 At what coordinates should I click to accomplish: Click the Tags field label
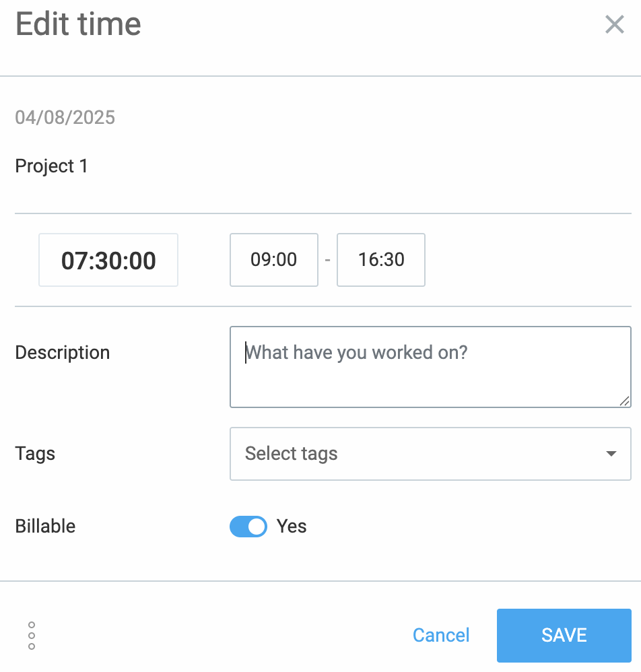[35, 454]
